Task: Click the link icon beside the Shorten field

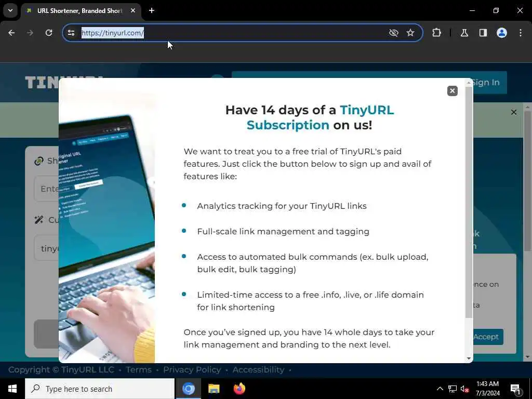Action: point(38,161)
